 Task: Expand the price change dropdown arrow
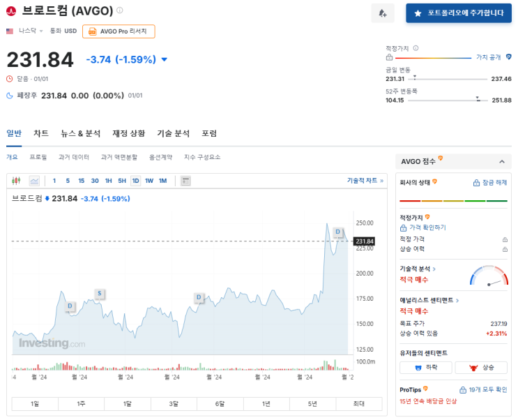tap(165, 59)
